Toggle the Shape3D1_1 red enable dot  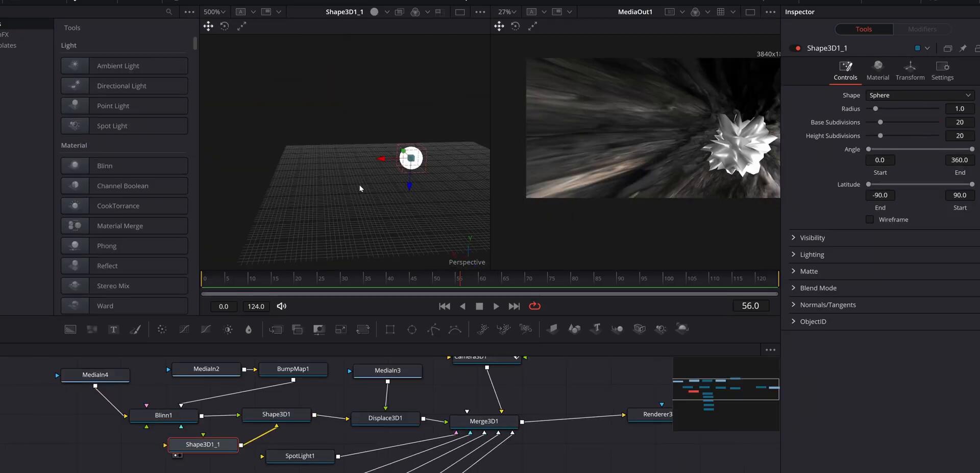pos(798,48)
